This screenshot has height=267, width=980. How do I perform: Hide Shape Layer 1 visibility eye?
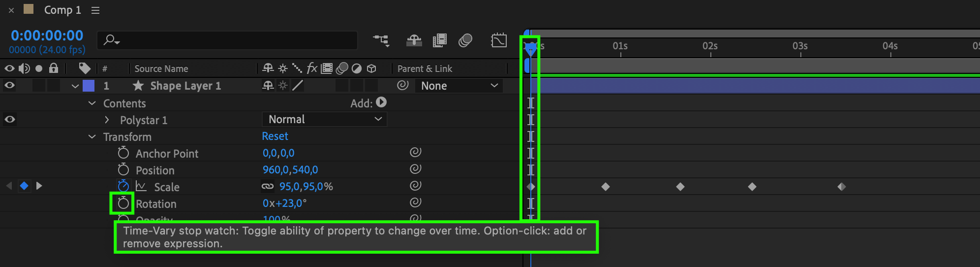[9, 85]
